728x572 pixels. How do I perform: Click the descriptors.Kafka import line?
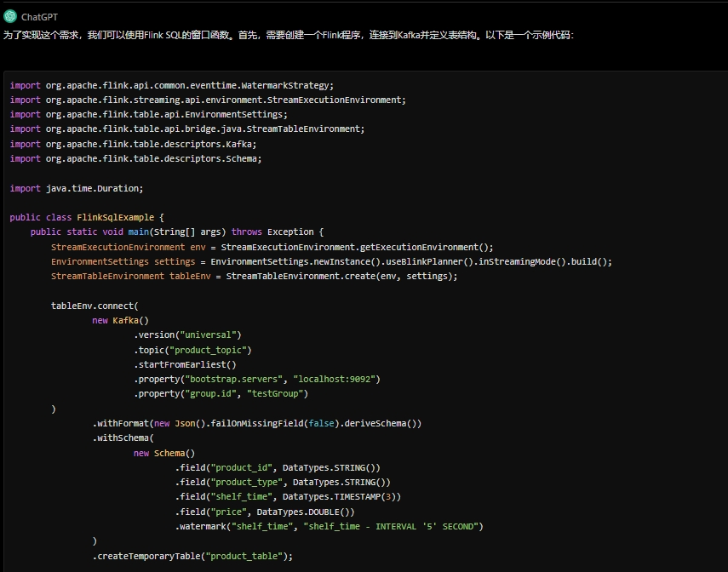point(133,144)
